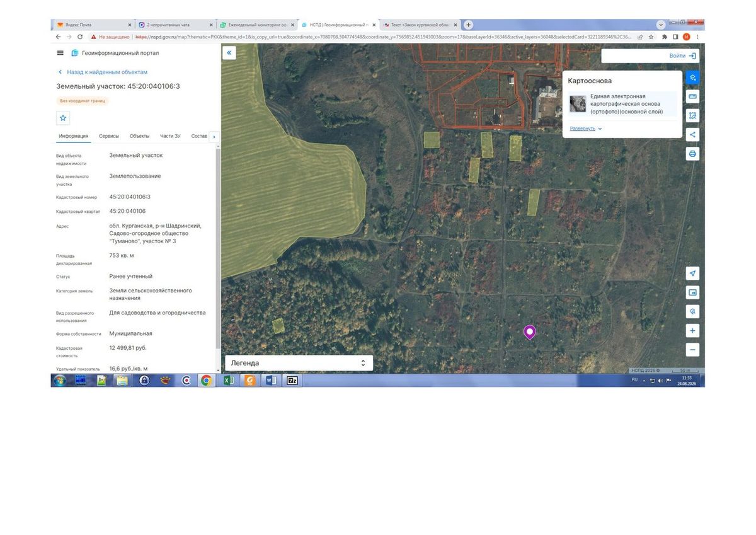Print the current map

click(692, 154)
